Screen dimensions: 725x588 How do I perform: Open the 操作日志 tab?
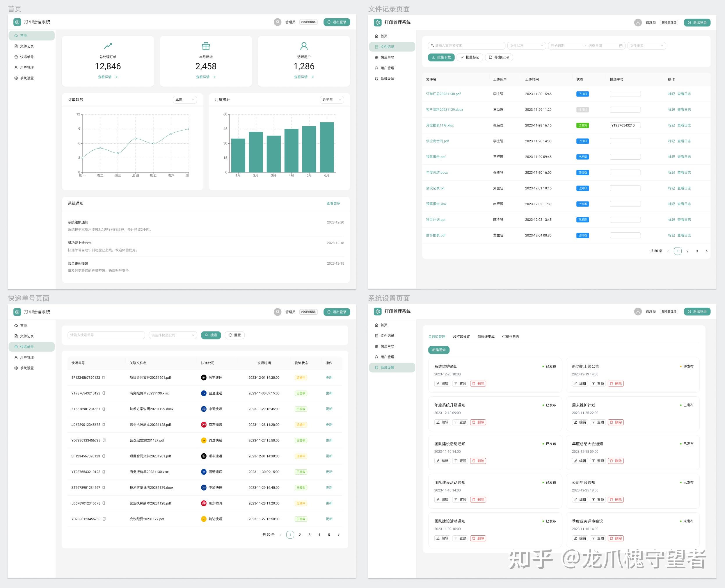(511, 336)
